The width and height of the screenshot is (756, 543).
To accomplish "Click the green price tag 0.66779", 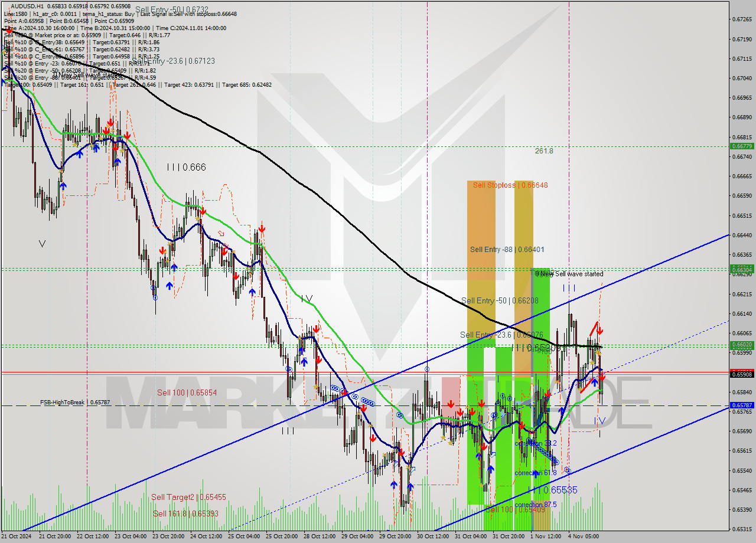I will pos(742,146).
